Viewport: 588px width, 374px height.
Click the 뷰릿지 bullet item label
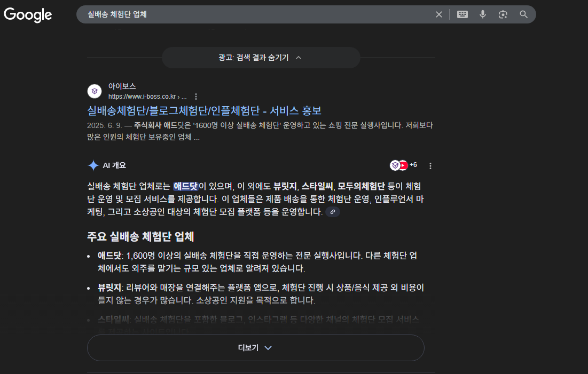click(109, 288)
